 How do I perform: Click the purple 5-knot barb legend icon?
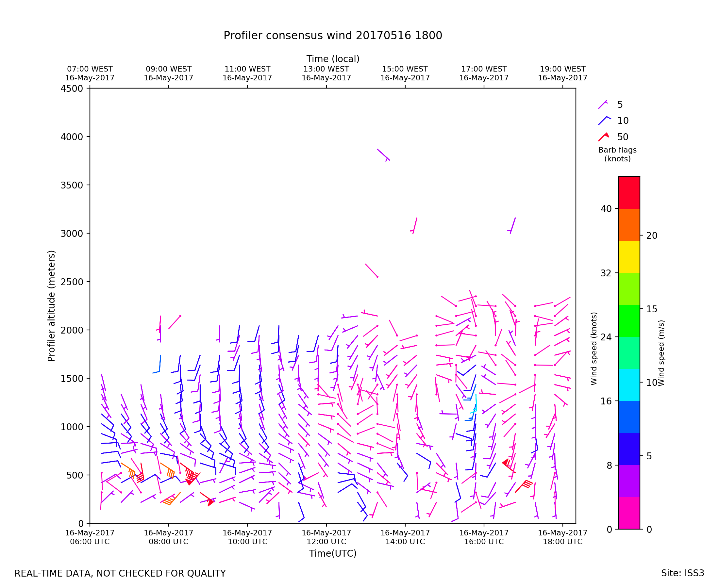tap(603, 105)
